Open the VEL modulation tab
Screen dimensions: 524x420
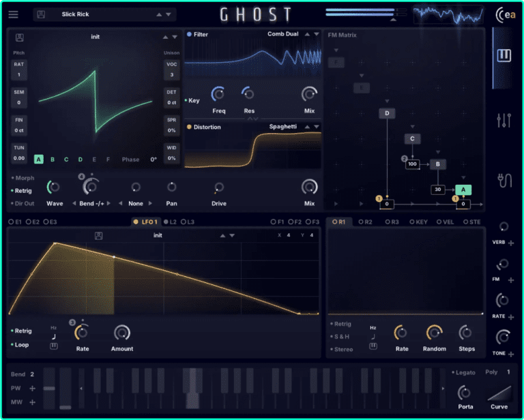(446, 222)
